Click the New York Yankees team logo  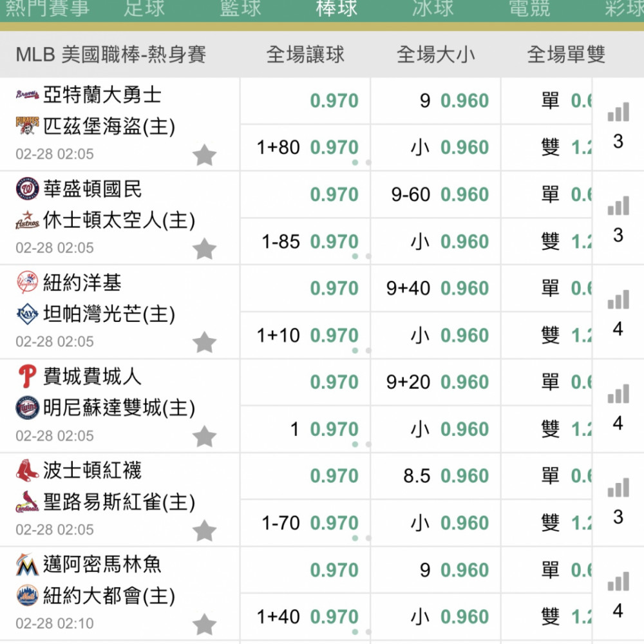coord(28,282)
